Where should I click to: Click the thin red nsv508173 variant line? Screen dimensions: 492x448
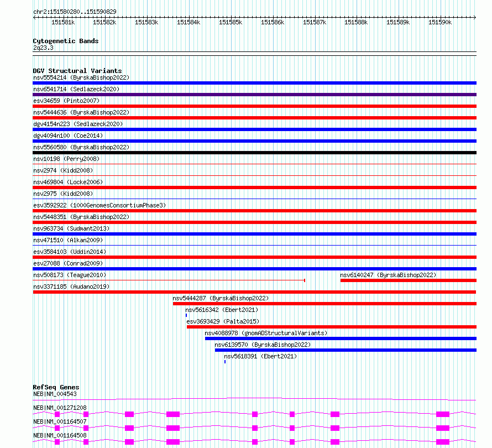coord(169,280)
